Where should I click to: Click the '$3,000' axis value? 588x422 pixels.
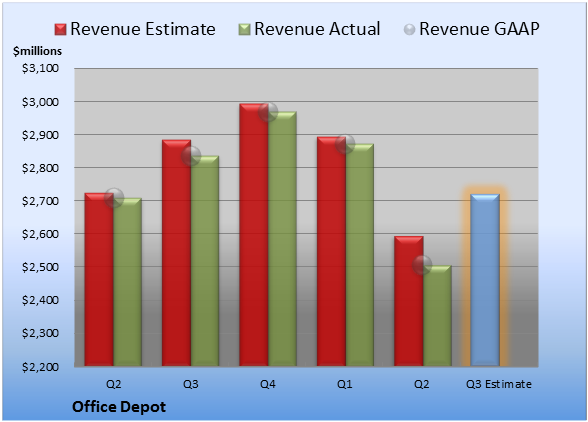[x=40, y=102]
